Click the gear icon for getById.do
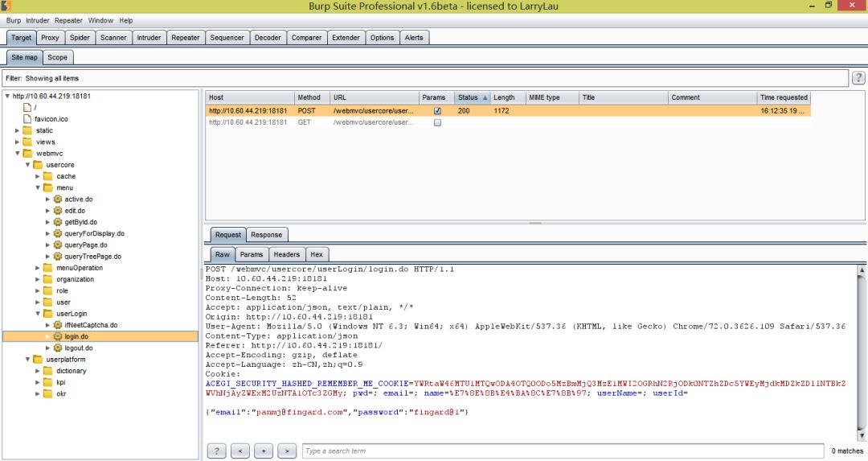 click(58, 222)
